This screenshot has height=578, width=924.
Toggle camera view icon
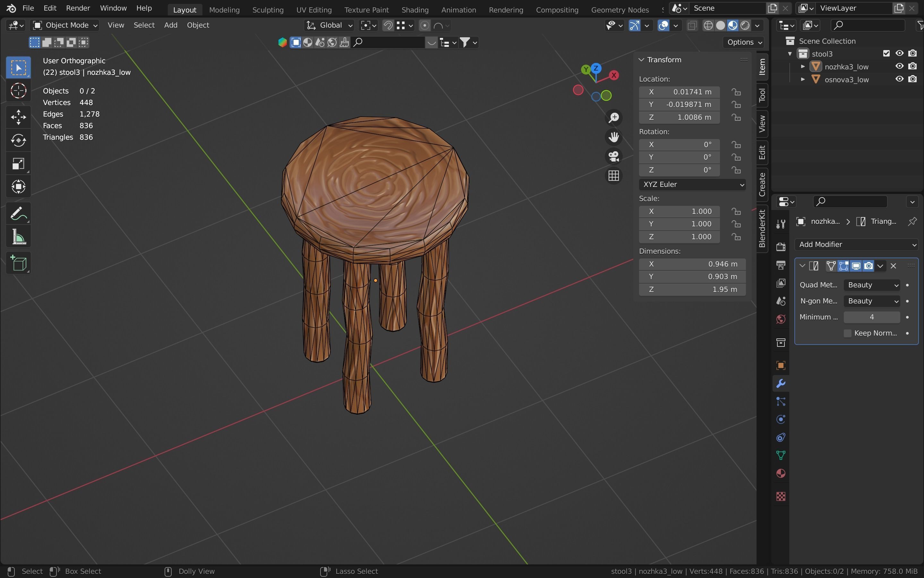(x=613, y=156)
